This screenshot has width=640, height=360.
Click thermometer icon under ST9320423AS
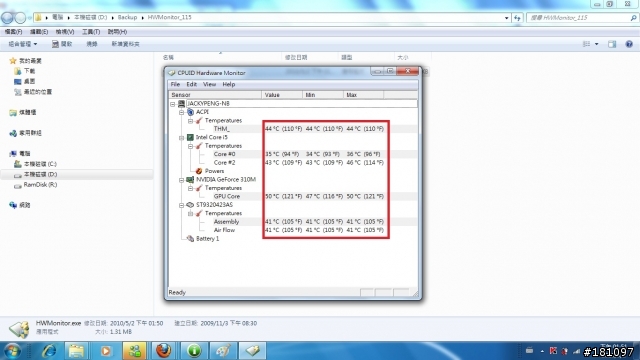(x=199, y=213)
